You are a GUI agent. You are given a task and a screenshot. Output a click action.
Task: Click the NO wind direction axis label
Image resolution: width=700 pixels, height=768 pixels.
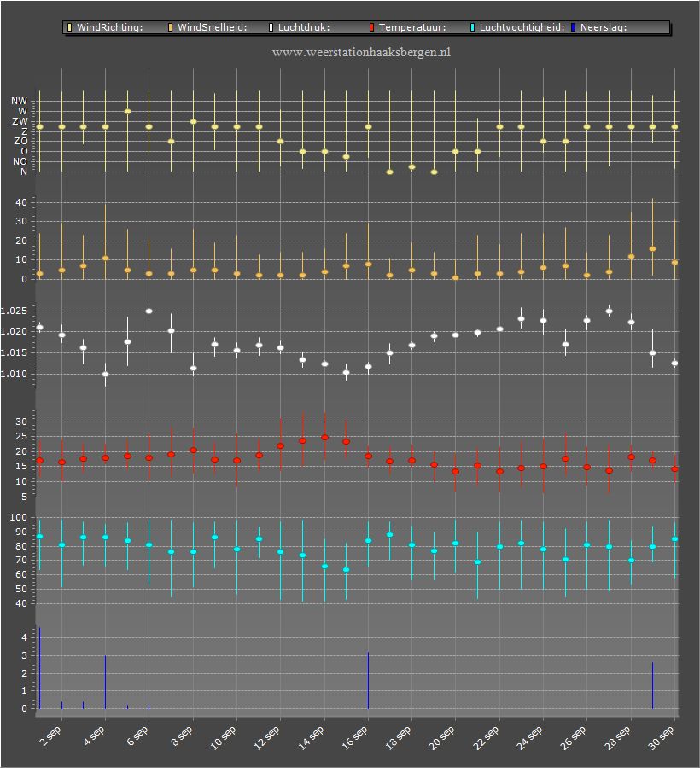pos(20,161)
